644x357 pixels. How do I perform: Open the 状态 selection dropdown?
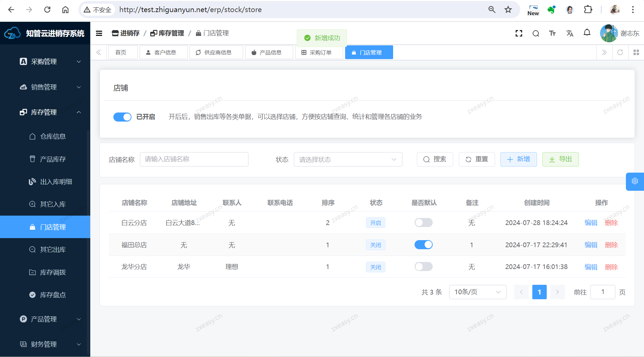tap(348, 160)
